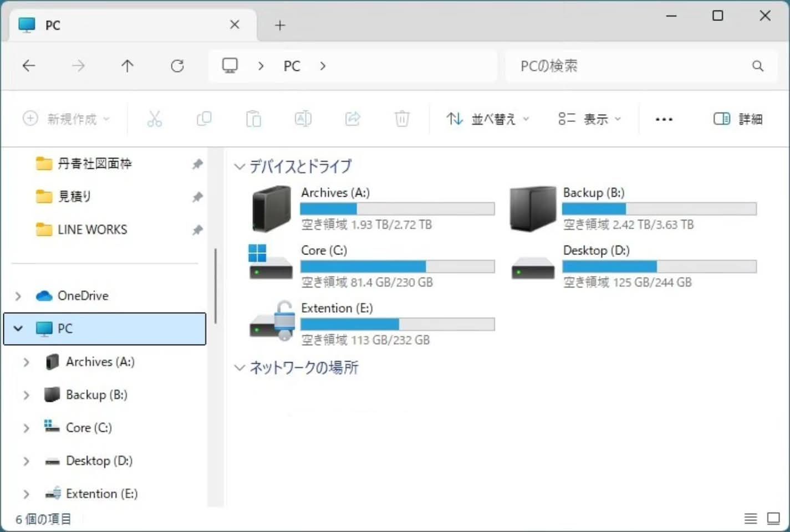Screen dimensions: 790x532
Task: Click the Paste clipboard icon
Action: click(253, 119)
